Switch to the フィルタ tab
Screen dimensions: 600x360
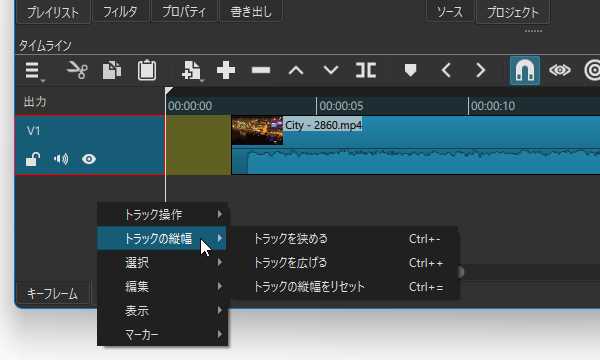(x=120, y=11)
